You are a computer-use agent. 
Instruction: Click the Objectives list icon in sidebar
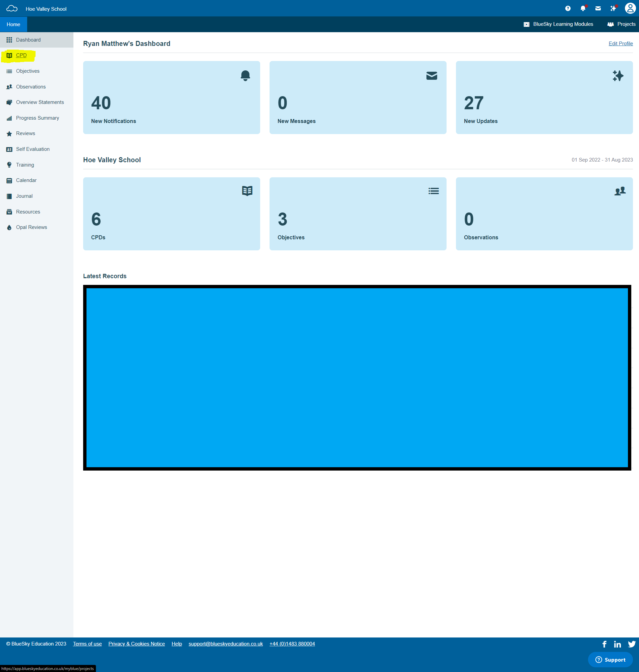(9, 71)
